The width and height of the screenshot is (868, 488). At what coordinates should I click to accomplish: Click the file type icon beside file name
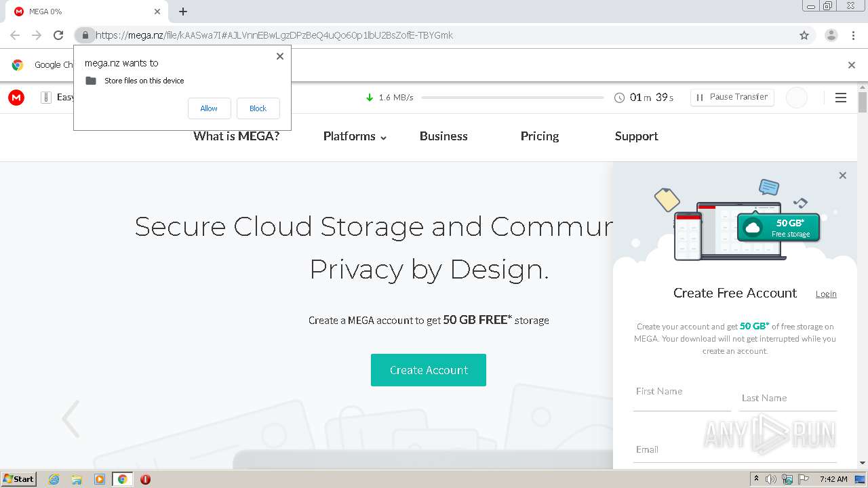(x=46, y=98)
